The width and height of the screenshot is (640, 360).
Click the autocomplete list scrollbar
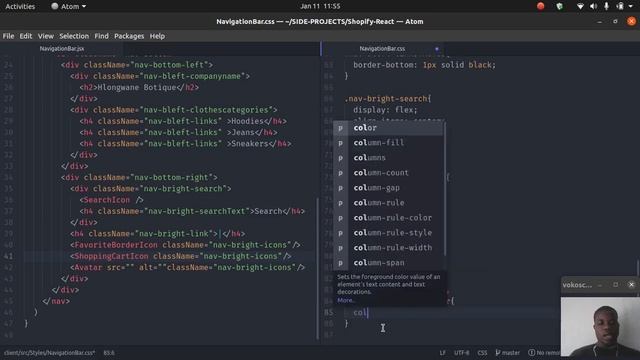[x=444, y=188]
